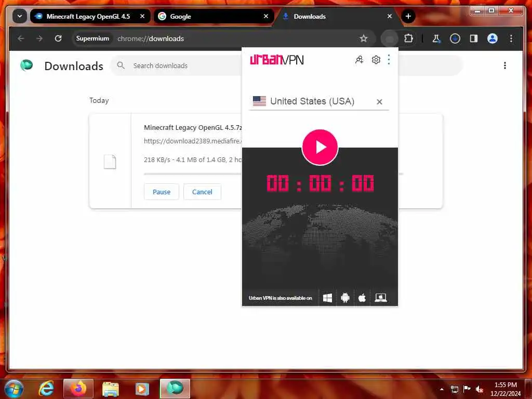
Task: Click the network tray icon
Action: (x=454, y=389)
